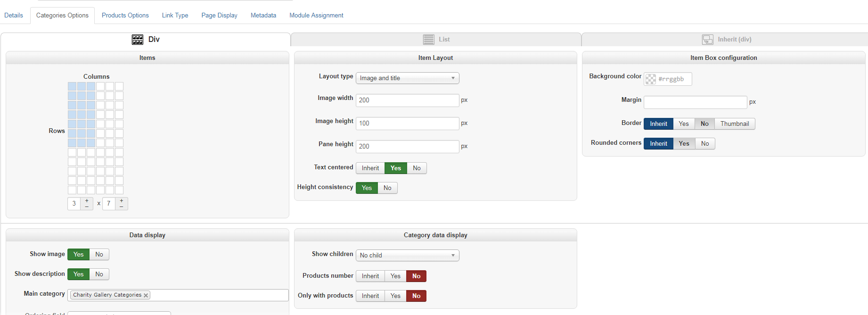This screenshot has height=315, width=868.
Task: Decrease the rows count with minus
Action: [x=122, y=207]
